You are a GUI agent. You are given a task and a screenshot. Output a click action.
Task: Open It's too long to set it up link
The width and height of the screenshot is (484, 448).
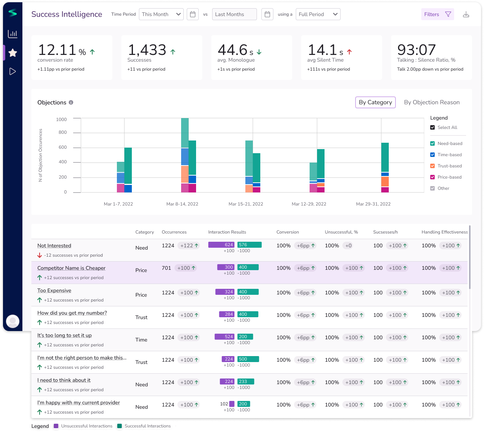[x=64, y=335]
